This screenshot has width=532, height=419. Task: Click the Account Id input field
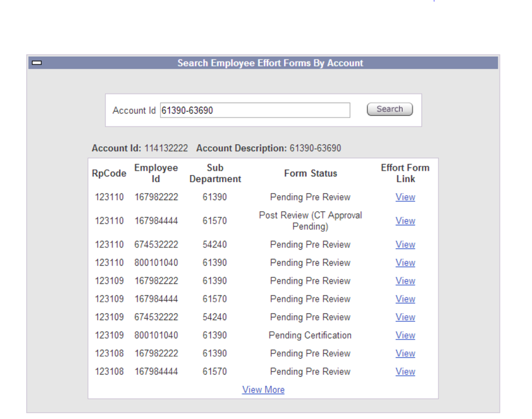click(x=255, y=110)
